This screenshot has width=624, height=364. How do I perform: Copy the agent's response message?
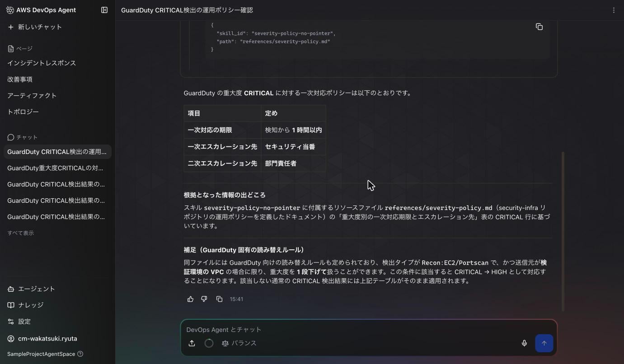click(219, 299)
